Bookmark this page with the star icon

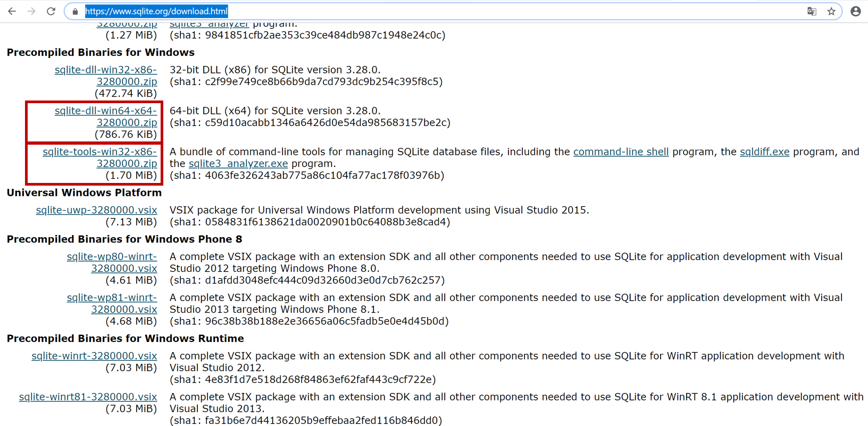831,11
